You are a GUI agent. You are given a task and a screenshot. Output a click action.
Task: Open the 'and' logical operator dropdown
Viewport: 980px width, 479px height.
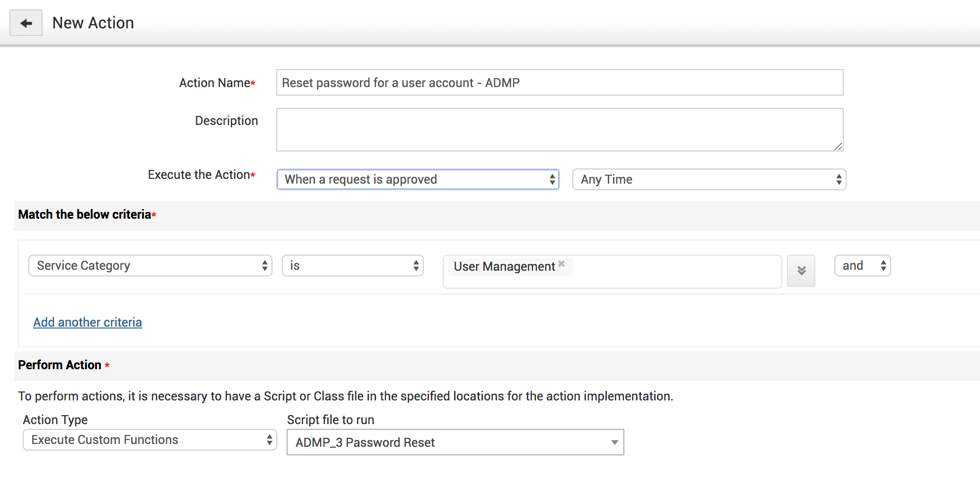862,266
